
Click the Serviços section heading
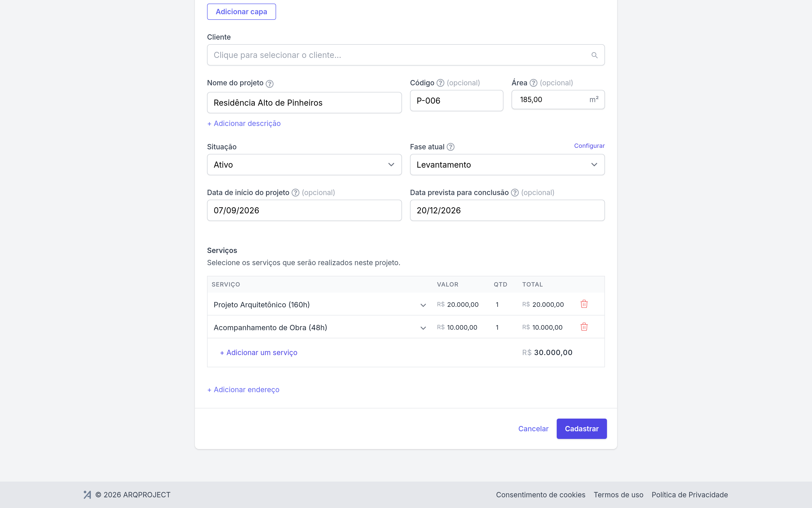point(222,250)
